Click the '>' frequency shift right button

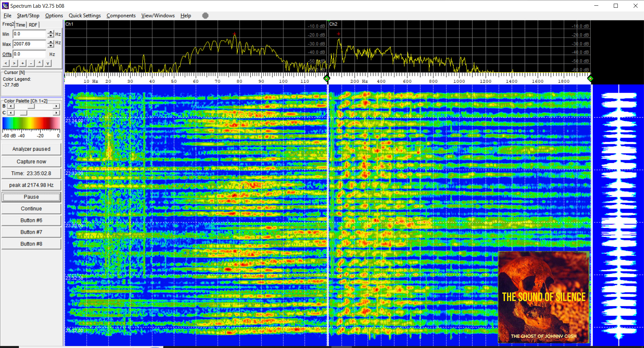coord(14,63)
